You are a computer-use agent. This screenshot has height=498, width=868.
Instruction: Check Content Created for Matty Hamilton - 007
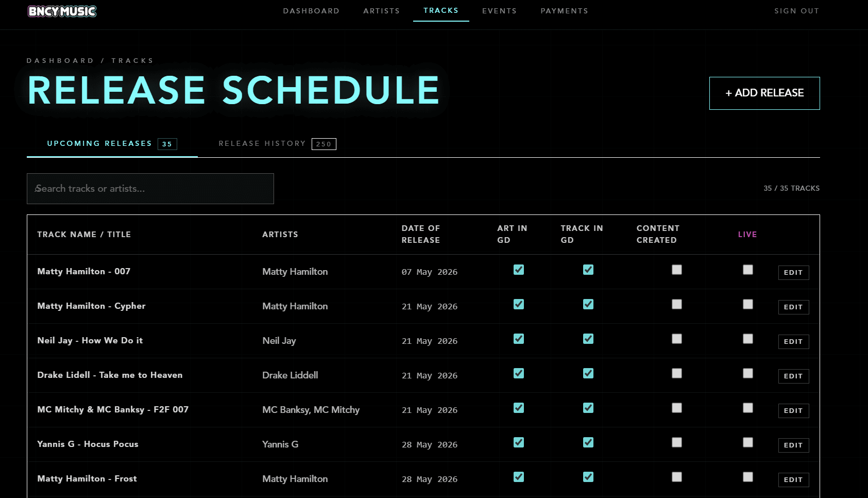click(677, 270)
